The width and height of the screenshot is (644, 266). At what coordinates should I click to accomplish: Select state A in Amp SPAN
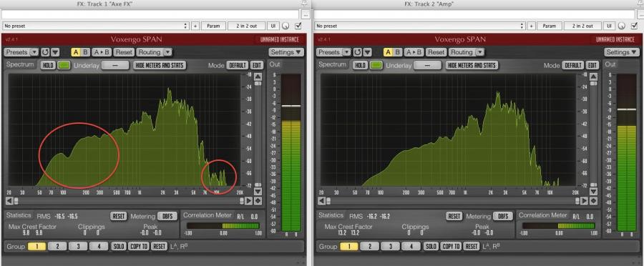coord(388,52)
